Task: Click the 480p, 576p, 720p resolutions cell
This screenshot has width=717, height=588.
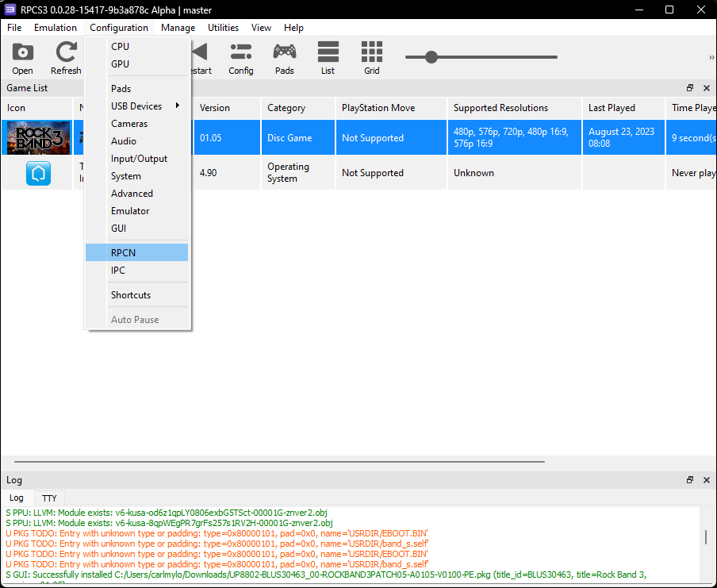Action: (x=515, y=138)
